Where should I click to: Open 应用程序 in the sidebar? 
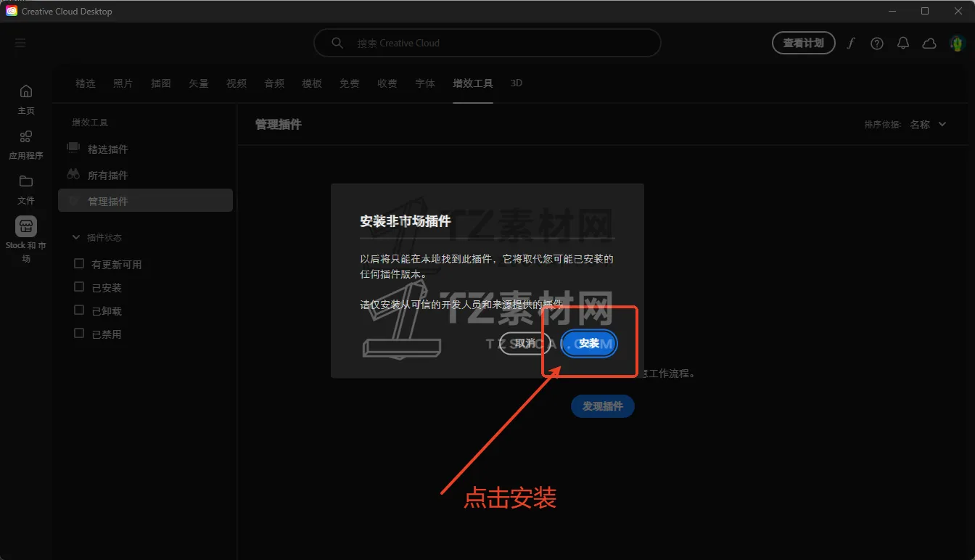[x=26, y=144]
